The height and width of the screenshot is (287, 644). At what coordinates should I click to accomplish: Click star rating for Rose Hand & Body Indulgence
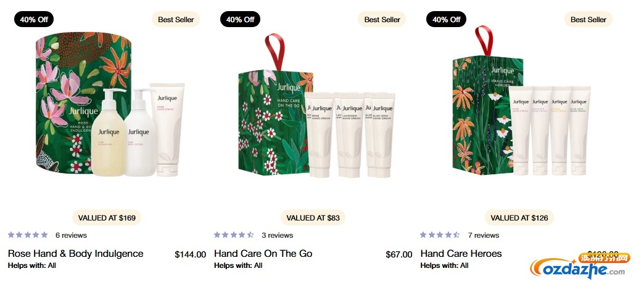pyautogui.click(x=28, y=235)
